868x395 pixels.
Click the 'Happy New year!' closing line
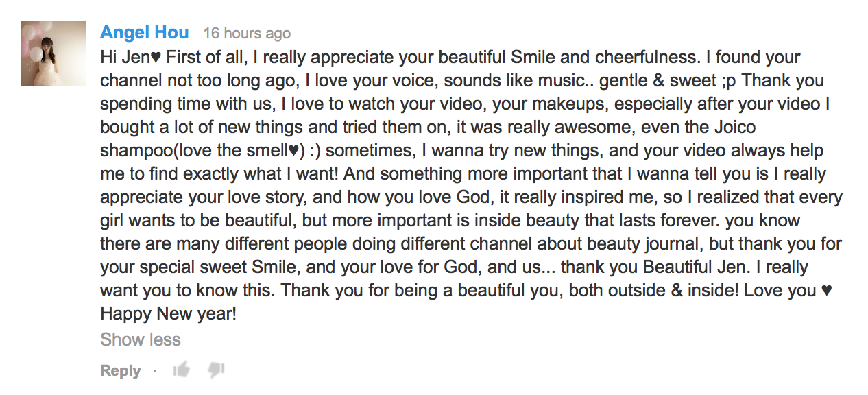(x=168, y=314)
